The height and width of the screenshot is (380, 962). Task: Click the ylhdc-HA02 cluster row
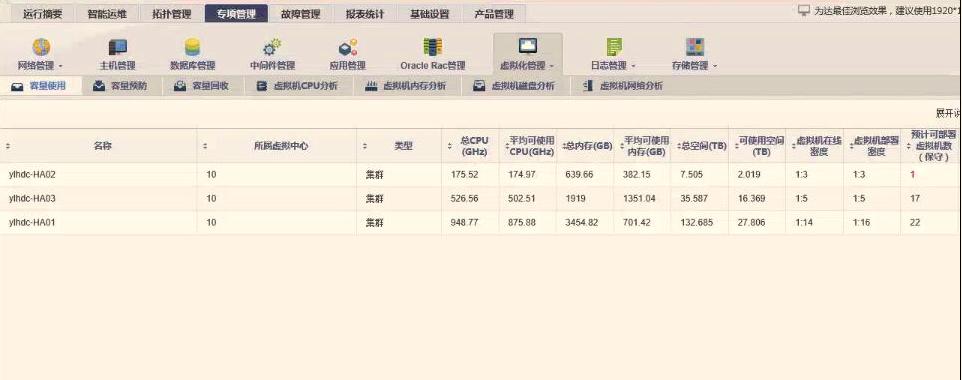click(x=481, y=174)
